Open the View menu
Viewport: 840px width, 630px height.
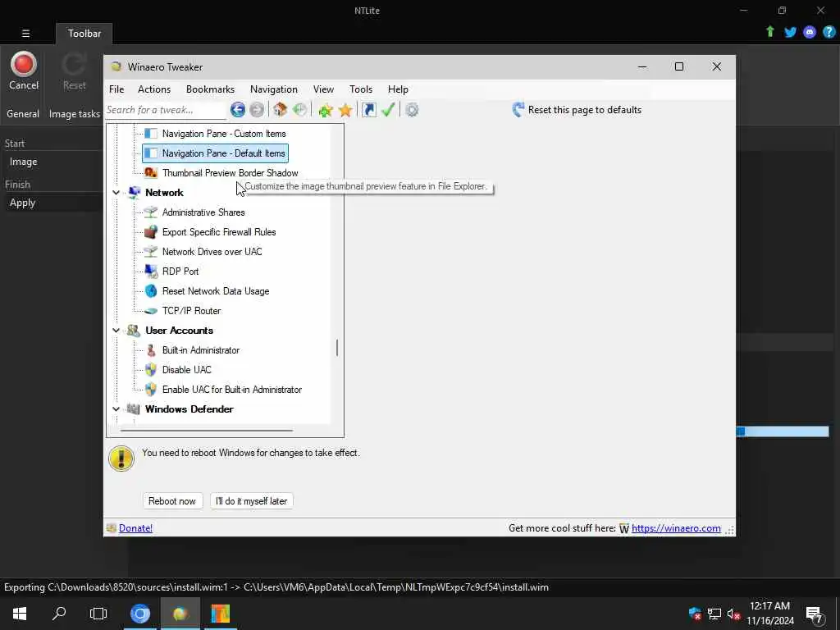click(x=323, y=89)
